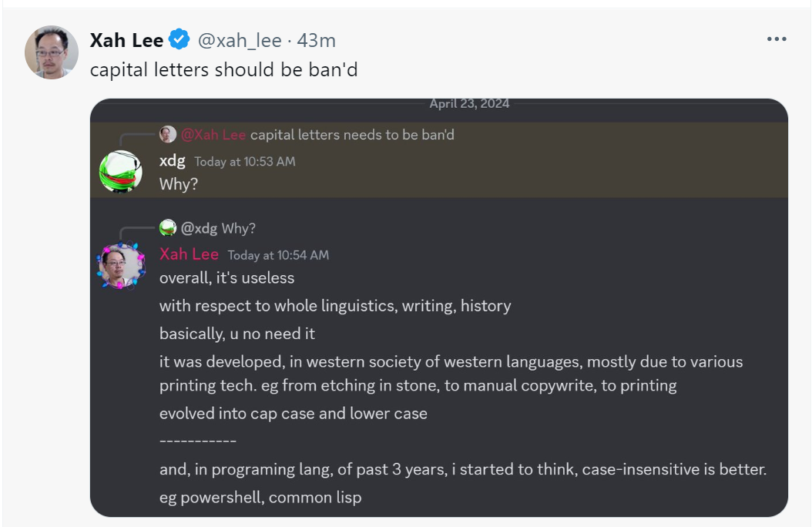Click the tweet text about capital letters
The image size is (812, 527).
point(223,69)
